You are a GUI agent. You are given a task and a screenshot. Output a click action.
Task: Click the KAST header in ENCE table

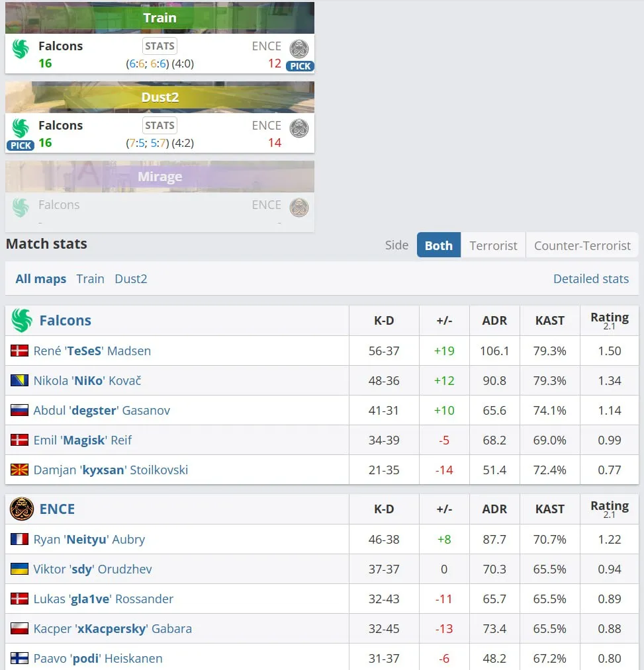[550, 509]
